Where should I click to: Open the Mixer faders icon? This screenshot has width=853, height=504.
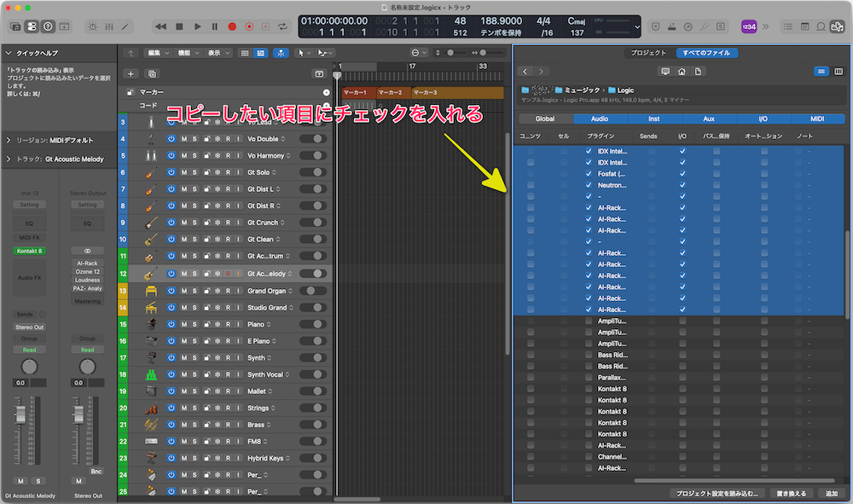tap(109, 26)
